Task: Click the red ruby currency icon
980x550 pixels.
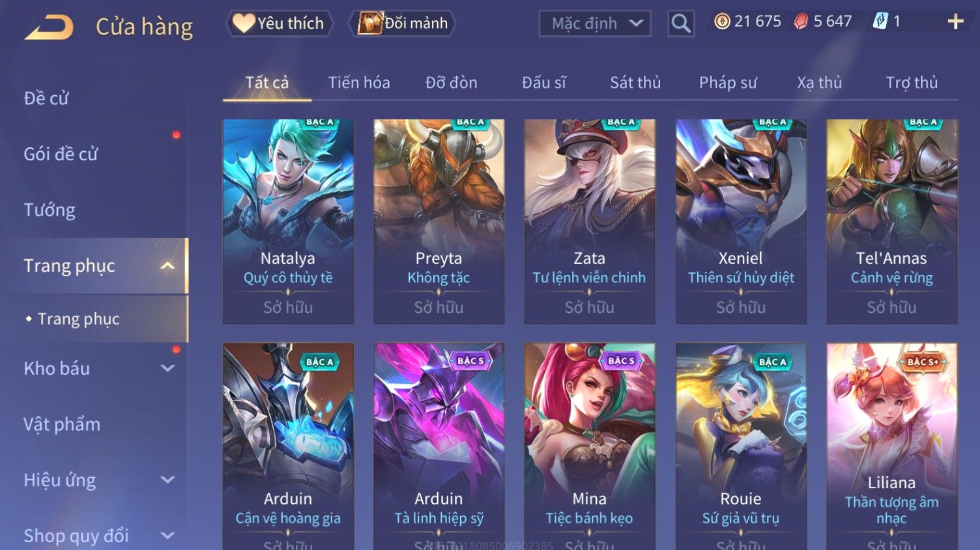Action: 801,22
